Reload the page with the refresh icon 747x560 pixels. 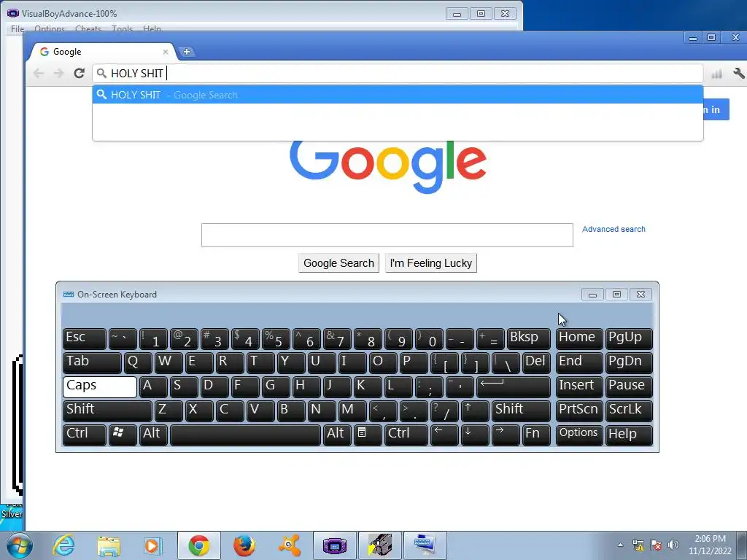coord(79,73)
